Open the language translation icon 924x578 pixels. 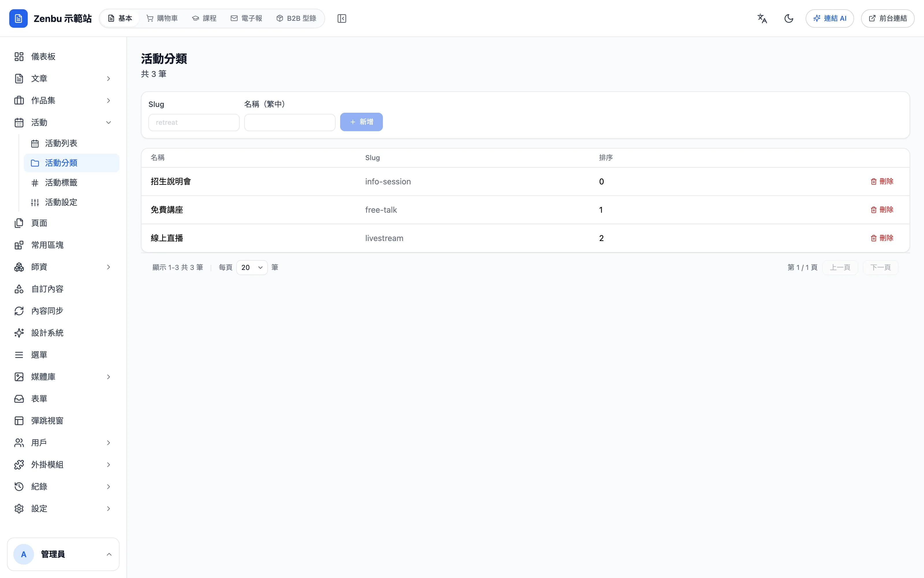pyautogui.click(x=762, y=18)
